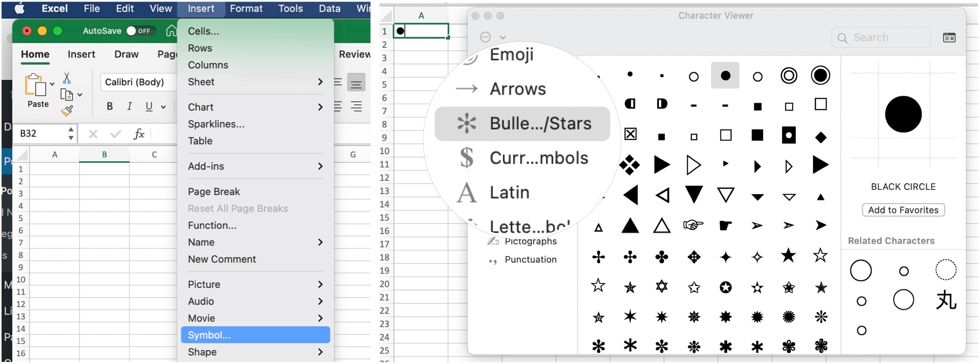Click the Home house icon in title bar
This screenshot has height=364, width=980.
click(x=171, y=31)
